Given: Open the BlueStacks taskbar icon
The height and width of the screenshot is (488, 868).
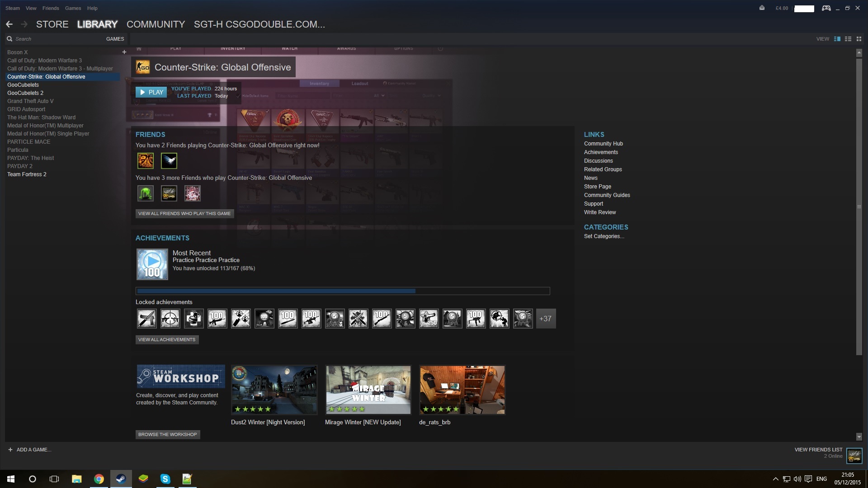Looking at the screenshot, I should [143, 479].
